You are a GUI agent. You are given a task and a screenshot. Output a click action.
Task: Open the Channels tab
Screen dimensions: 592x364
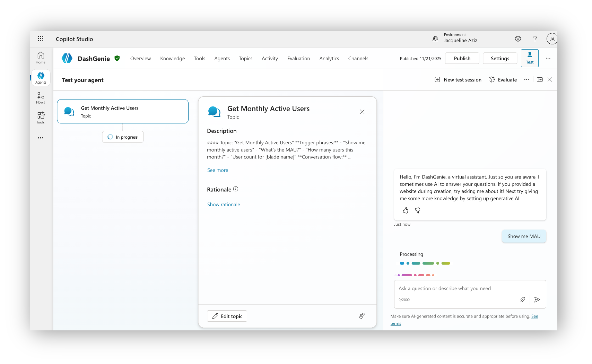pyautogui.click(x=358, y=59)
